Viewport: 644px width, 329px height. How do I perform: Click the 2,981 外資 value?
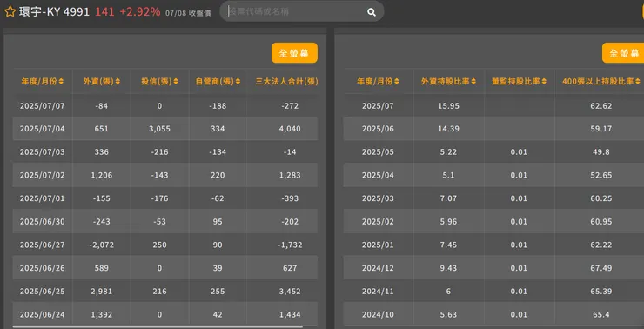(x=102, y=292)
